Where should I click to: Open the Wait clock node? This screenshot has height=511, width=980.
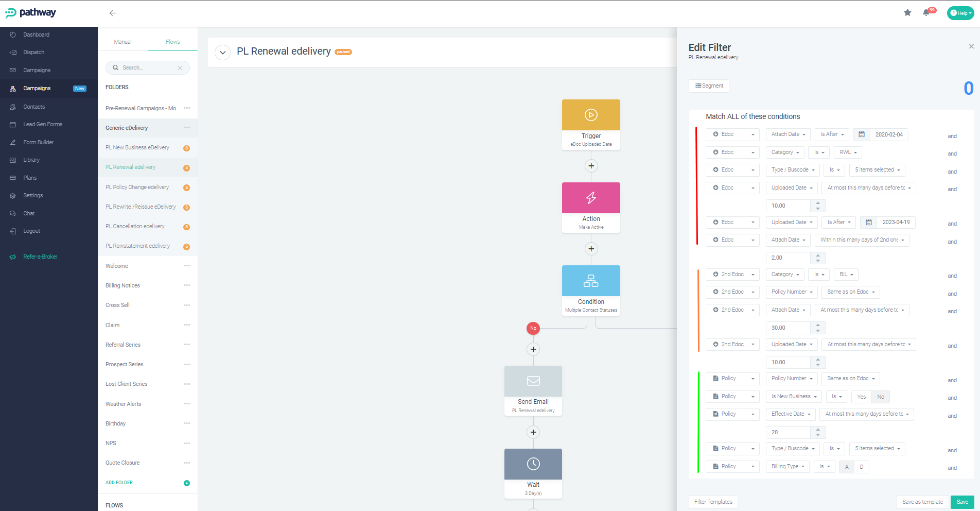coord(533,464)
